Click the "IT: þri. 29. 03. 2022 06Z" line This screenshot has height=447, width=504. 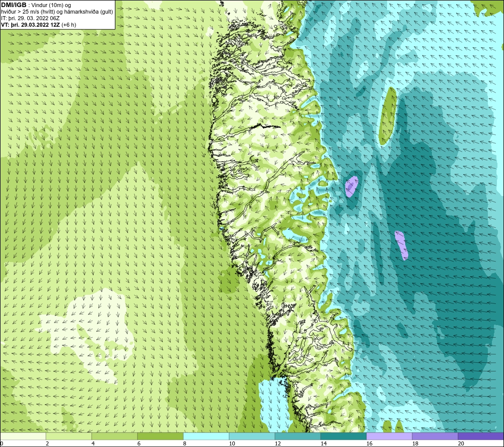click(x=30, y=18)
